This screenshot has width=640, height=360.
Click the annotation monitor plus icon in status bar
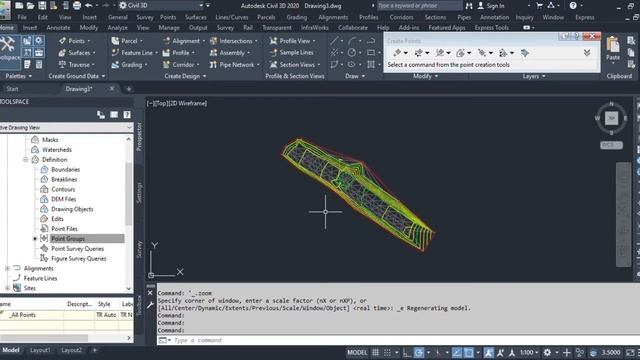567,352
